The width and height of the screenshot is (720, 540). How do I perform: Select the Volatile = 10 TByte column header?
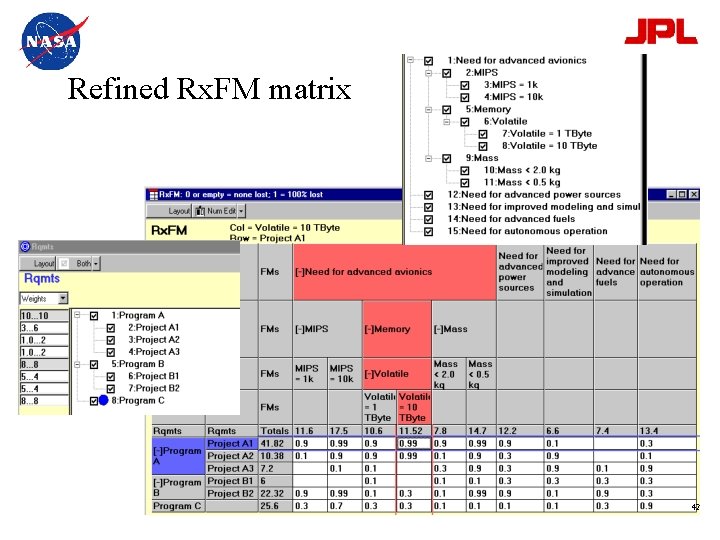point(414,407)
